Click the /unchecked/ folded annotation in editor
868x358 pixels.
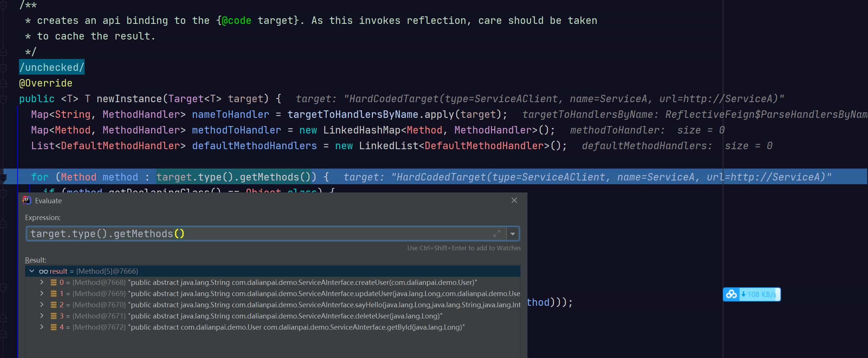(52, 67)
